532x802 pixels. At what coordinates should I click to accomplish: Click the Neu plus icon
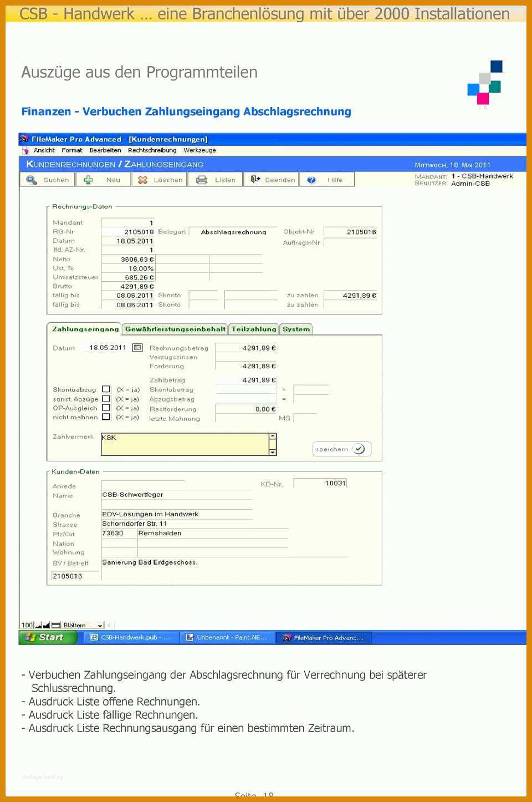tap(88, 180)
